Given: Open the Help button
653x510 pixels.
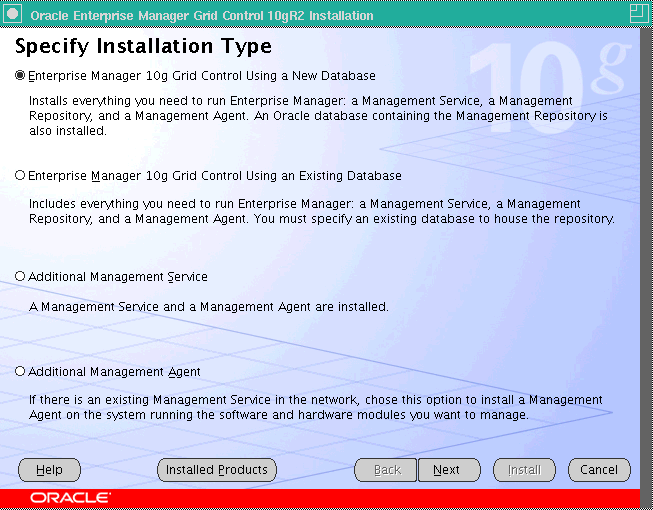Looking at the screenshot, I should [49, 470].
